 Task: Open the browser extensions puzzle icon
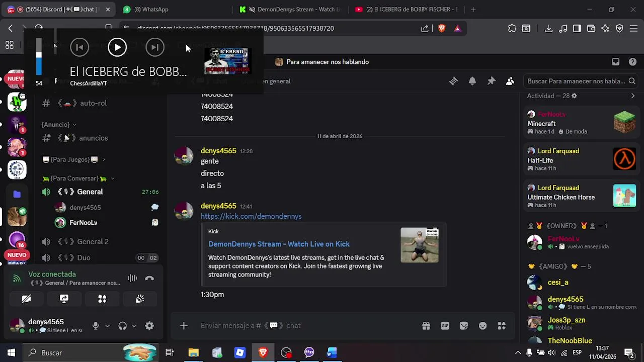(x=512, y=29)
